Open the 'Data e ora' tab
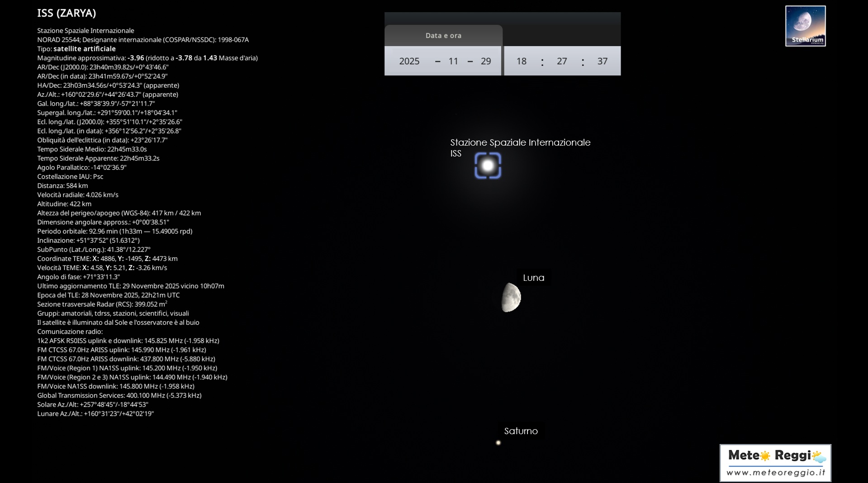Image resolution: width=868 pixels, height=483 pixels. click(443, 36)
